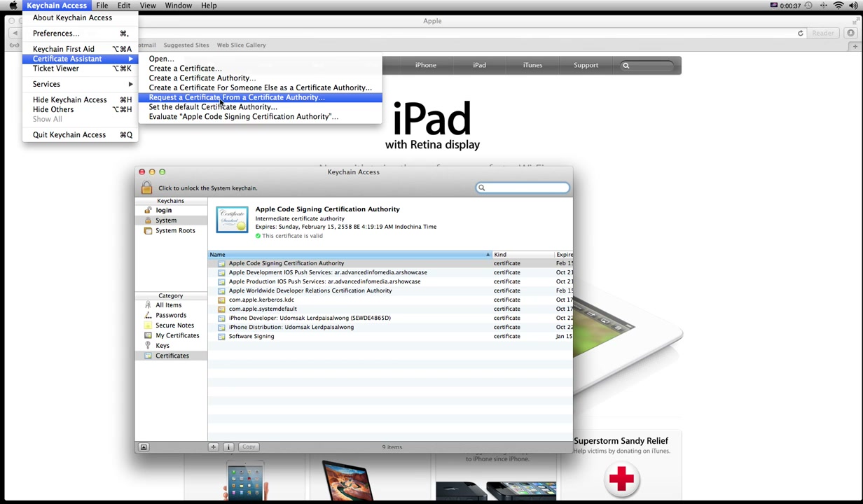
Task: Click the large certificate thumbnail in the details pane
Action: 232,220
